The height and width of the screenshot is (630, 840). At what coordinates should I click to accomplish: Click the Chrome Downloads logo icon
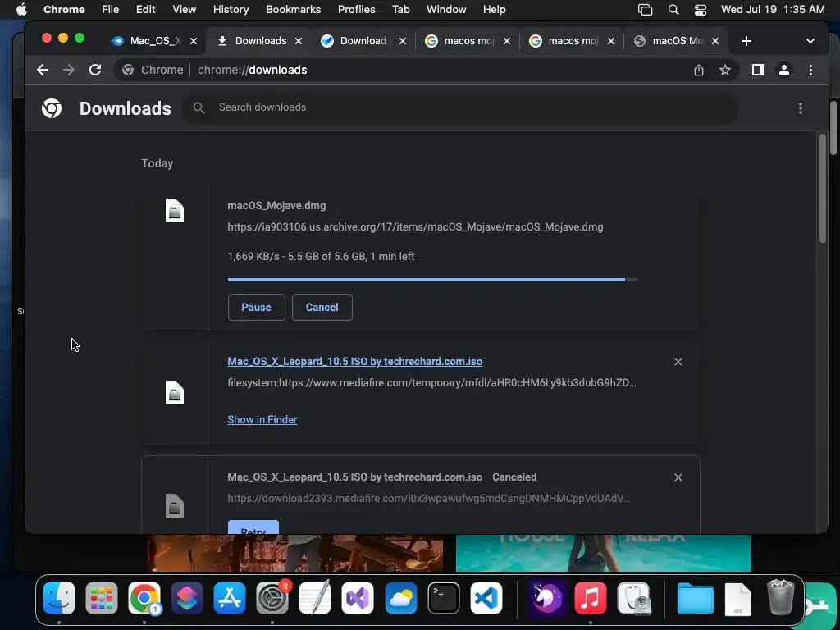tap(52, 108)
